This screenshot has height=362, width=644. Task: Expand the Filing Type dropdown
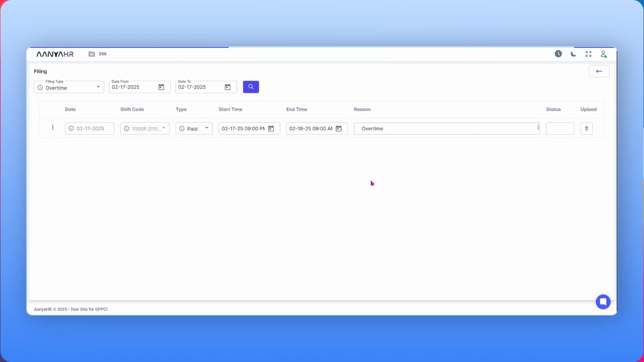coord(98,87)
